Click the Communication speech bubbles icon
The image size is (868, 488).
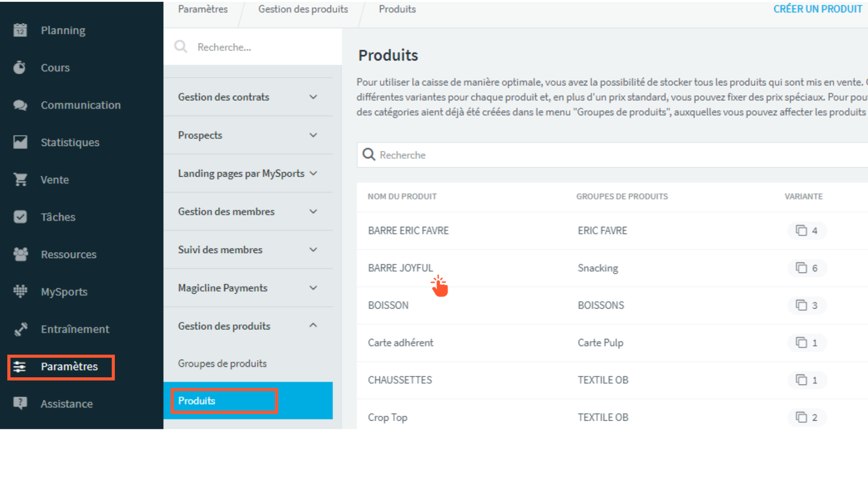click(x=20, y=105)
